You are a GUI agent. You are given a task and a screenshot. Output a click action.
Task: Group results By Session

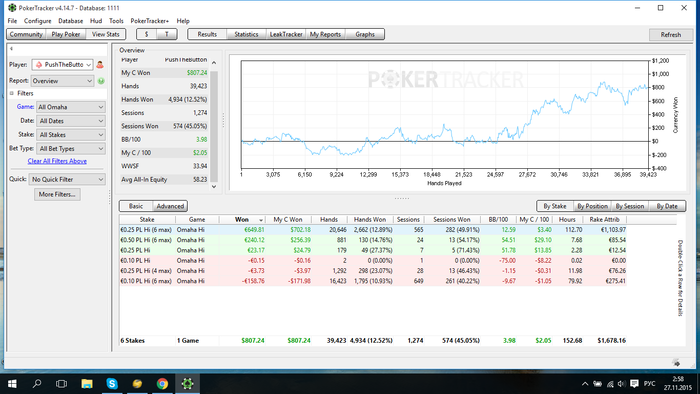click(x=630, y=206)
